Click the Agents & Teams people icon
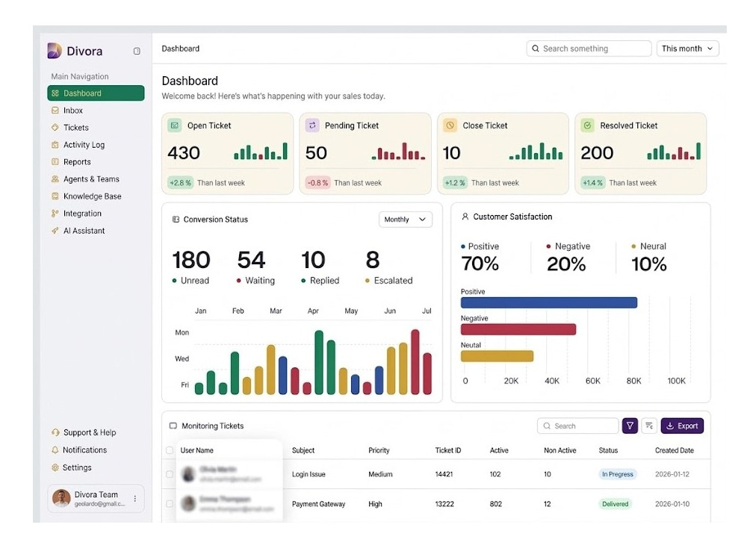747x560 pixels. tap(55, 179)
